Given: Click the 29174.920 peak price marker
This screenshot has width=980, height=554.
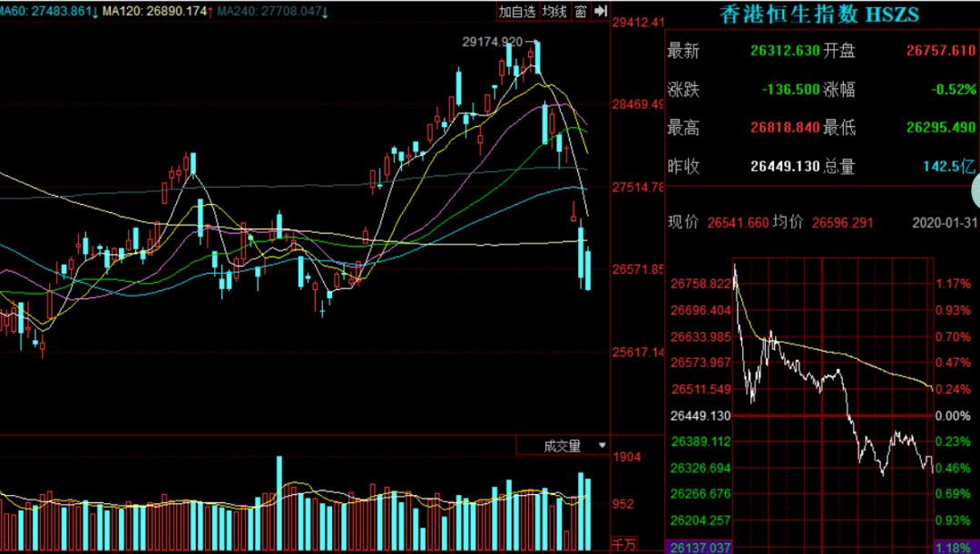Looking at the screenshot, I should point(493,42).
